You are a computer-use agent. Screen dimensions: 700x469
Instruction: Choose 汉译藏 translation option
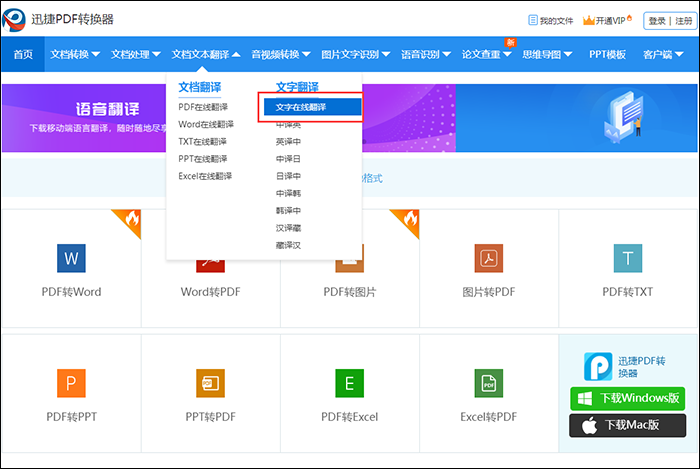click(288, 228)
